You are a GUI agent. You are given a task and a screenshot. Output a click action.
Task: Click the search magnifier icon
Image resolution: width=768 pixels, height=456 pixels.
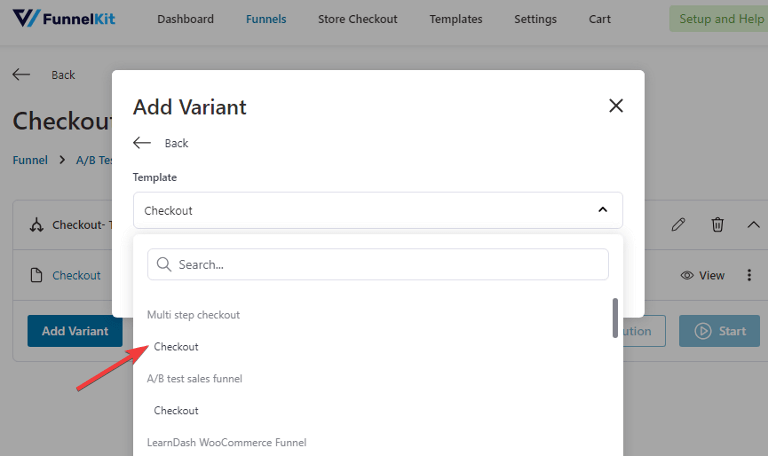tap(164, 264)
